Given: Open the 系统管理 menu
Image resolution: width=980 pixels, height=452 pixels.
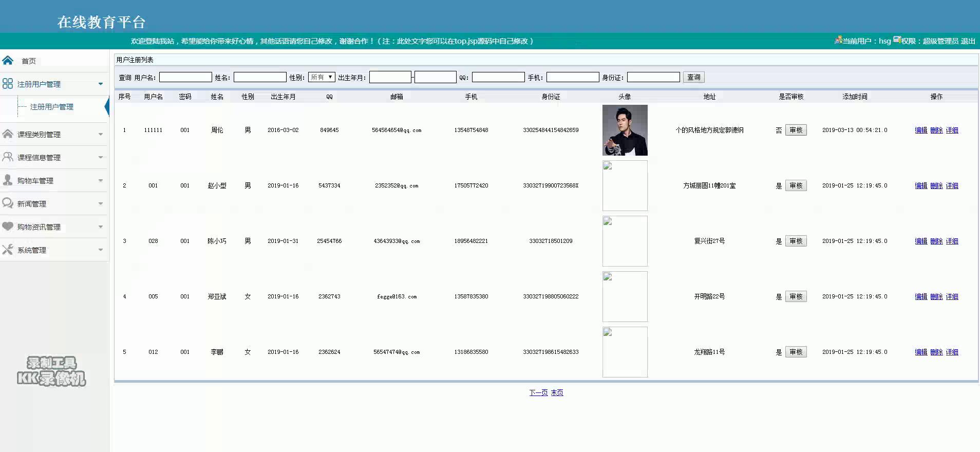Looking at the screenshot, I should coord(32,250).
